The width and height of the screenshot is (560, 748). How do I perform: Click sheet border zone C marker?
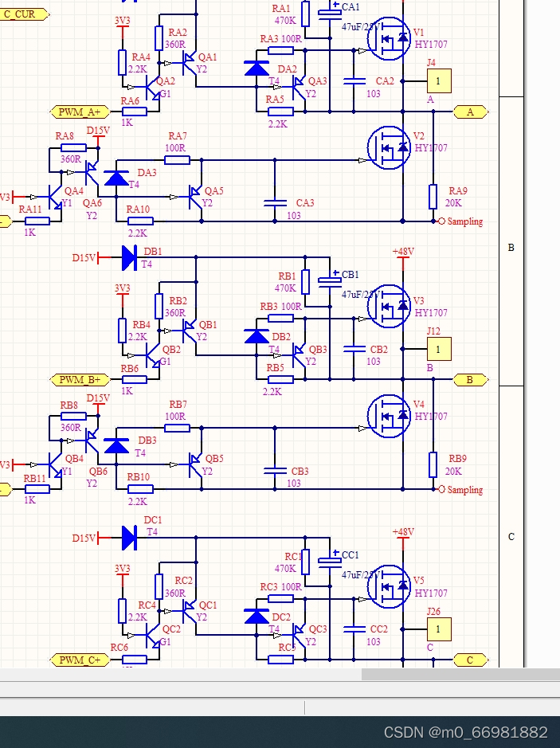tap(511, 537)
